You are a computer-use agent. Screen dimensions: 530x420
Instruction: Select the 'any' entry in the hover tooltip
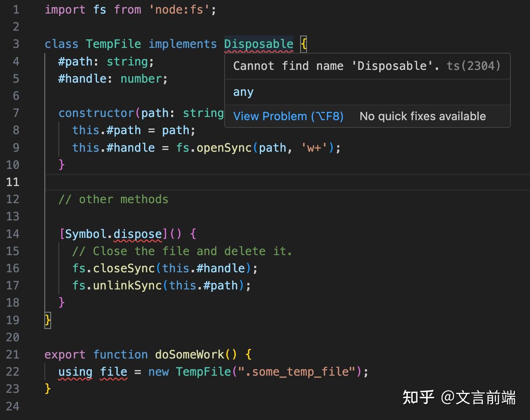click(243, 92)
